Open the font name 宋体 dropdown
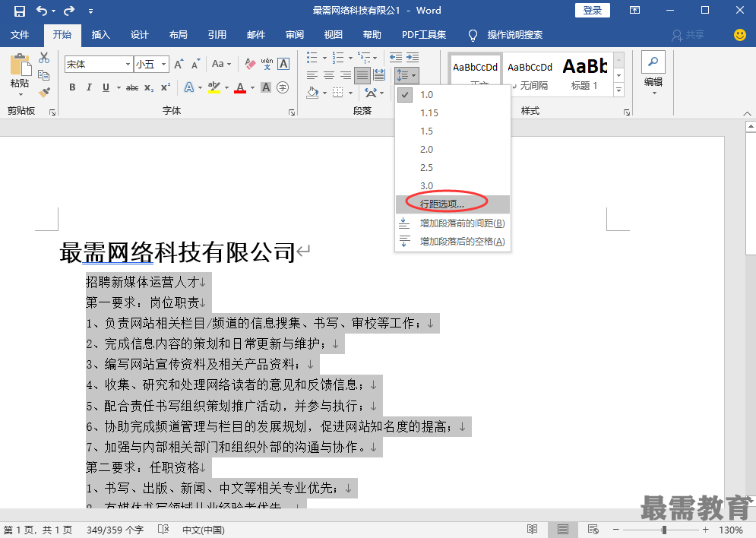 coord(128,64)
